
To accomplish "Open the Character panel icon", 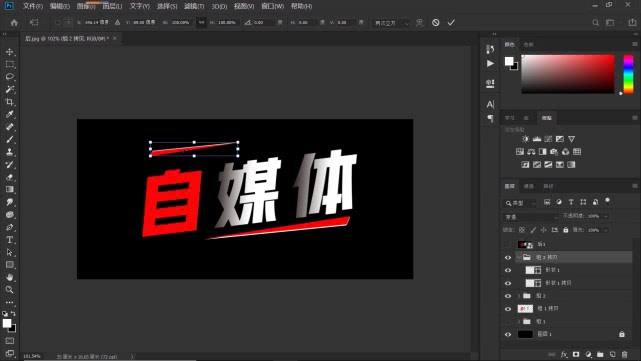I will tap(490, 104).
